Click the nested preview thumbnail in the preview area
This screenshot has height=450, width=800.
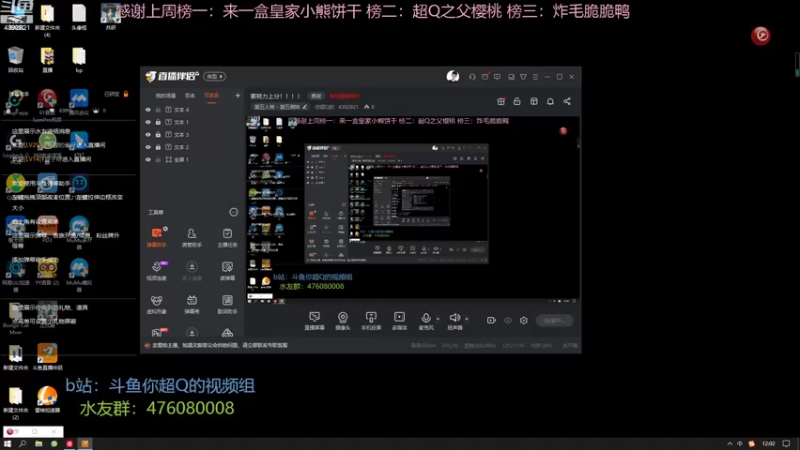[396, 204]
